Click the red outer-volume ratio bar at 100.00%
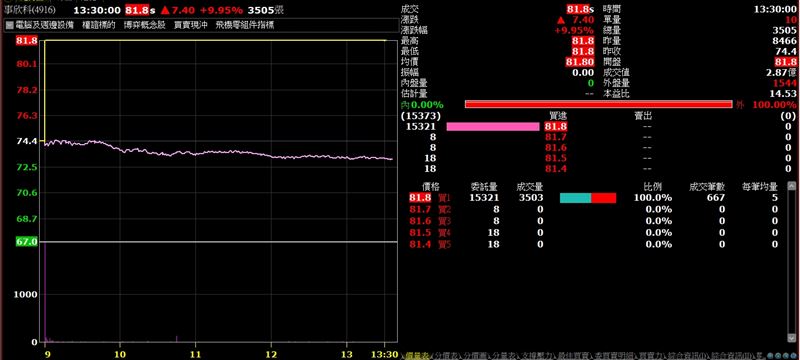 (x=598, y=105)
